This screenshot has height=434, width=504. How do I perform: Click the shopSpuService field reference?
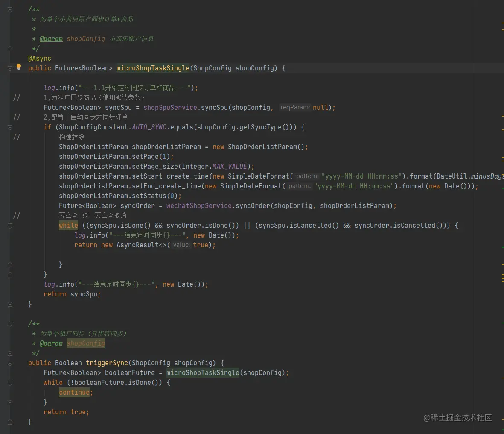click(170, 108)
